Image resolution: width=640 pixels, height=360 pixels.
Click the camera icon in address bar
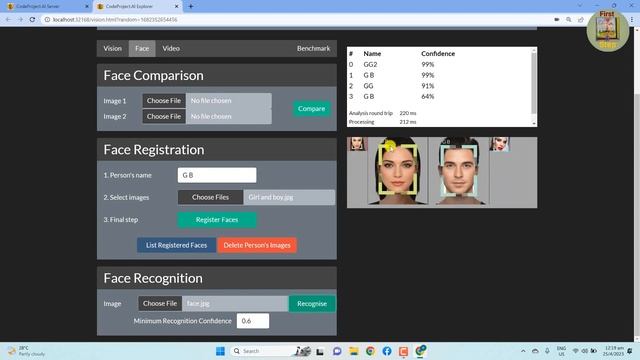click(557, 19)
